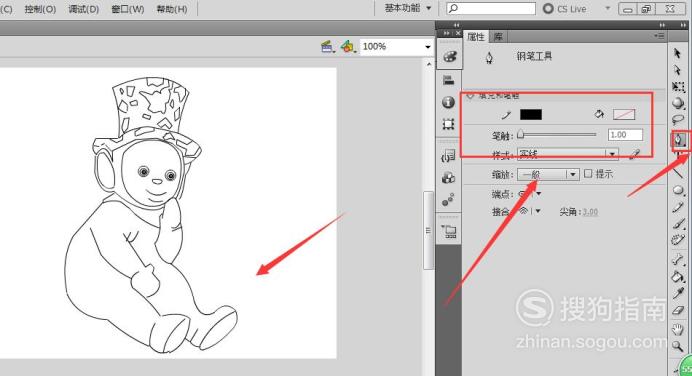Select the Free Transform tool
692x376 pixels.
point(678,86)
